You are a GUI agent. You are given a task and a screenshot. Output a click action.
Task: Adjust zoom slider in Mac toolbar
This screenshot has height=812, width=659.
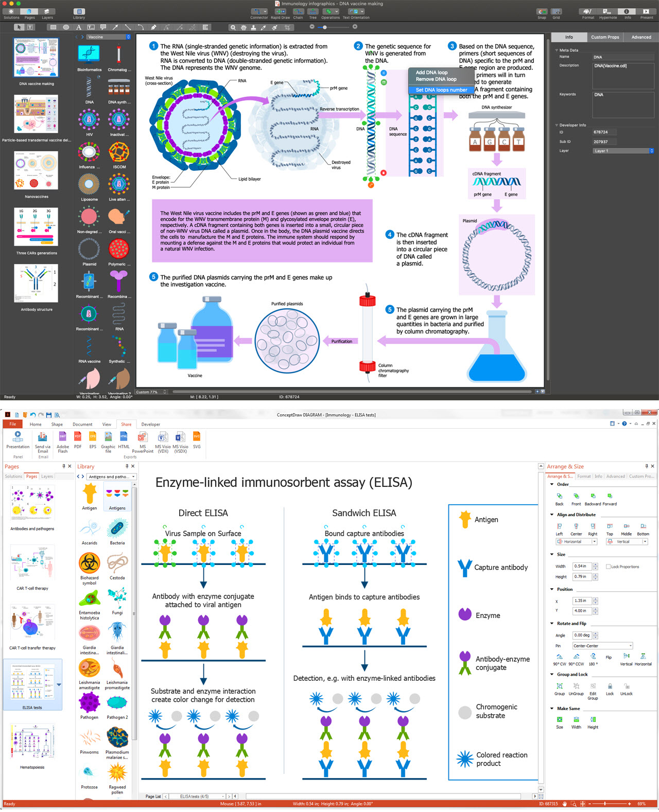[x=324, y=27]
